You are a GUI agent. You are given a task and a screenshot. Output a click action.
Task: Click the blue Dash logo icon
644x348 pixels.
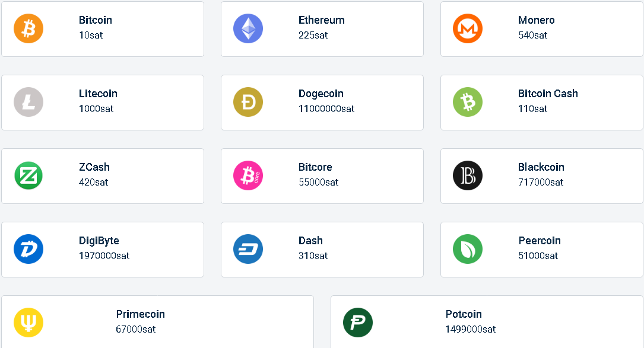[248, 249]
